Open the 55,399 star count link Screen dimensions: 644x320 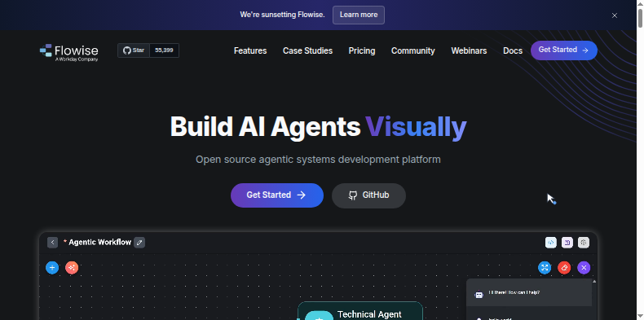pos(165,50)
